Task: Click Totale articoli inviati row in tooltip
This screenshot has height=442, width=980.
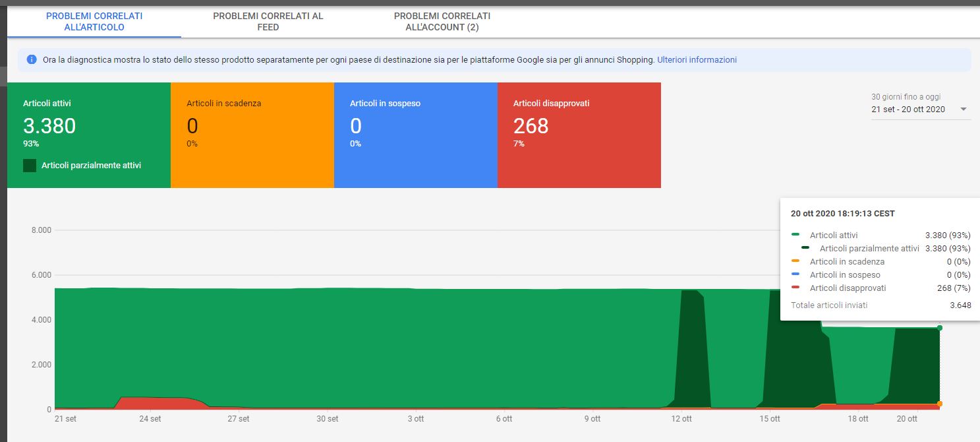Action: [880, 305]
